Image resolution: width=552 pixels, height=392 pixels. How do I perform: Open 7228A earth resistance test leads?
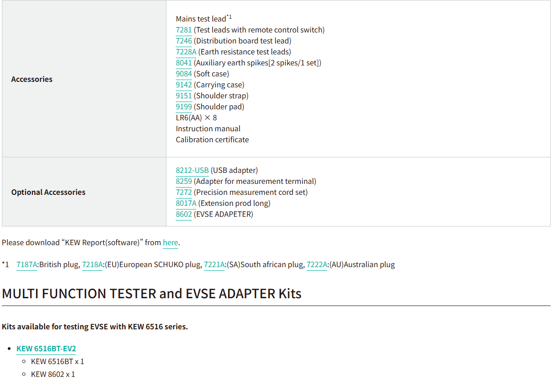[x=186, y=52]
